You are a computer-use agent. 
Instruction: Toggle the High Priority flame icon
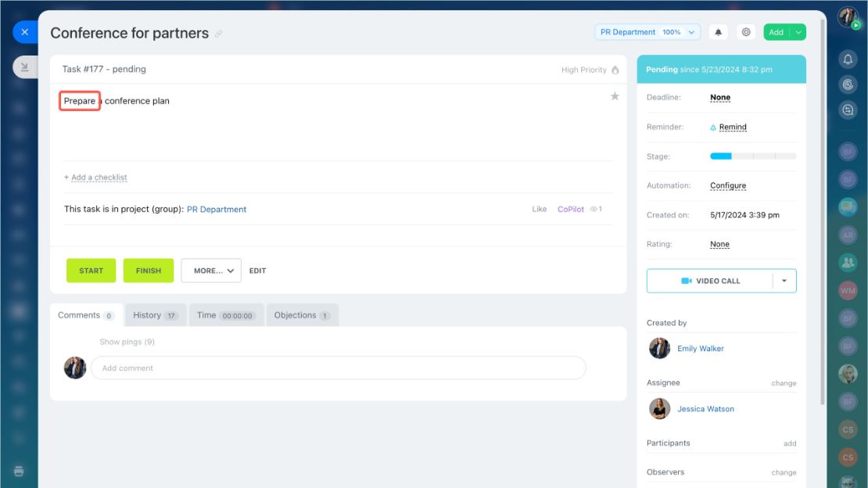click(615, 70)
